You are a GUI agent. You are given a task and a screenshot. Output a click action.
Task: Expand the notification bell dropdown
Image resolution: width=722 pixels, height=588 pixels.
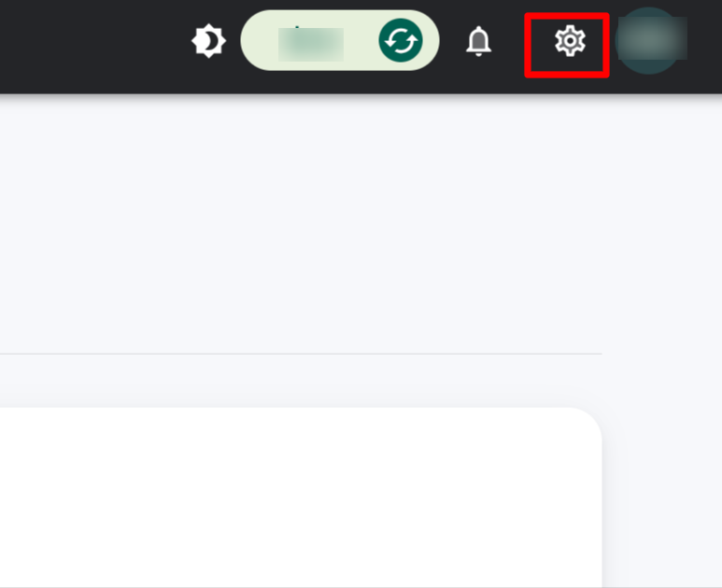click(478, 41)
